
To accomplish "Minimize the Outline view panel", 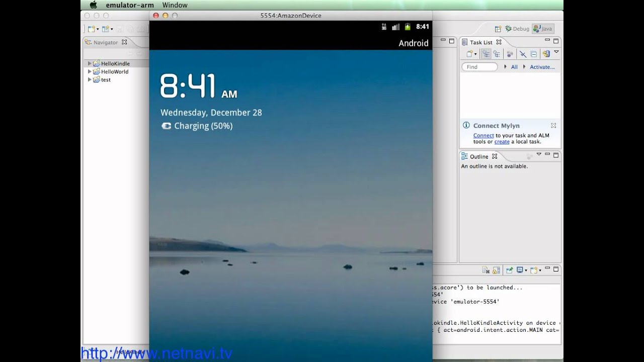I will coord(547,154).
